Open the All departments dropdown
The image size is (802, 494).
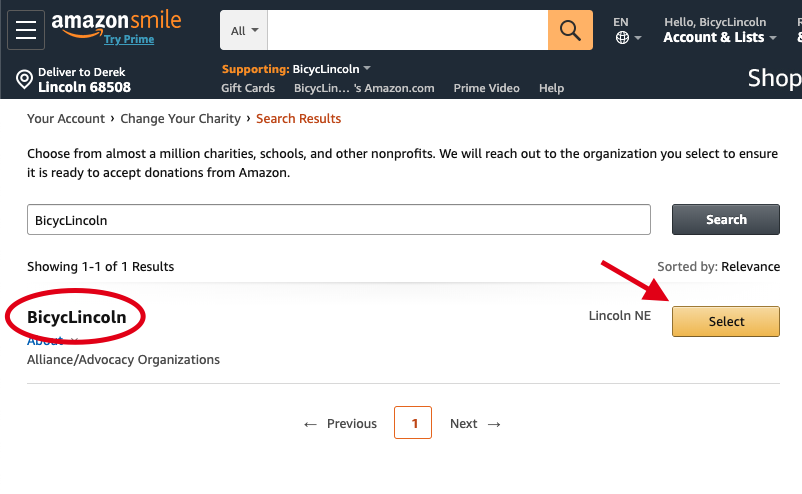[244, 30]
